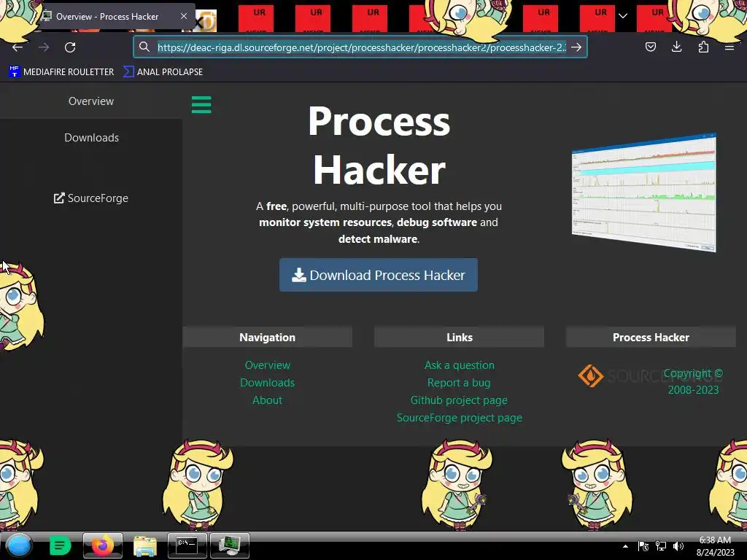Open the MEDIAFIRE ROULETTER bookmark
747x560 pixels.
61,72
